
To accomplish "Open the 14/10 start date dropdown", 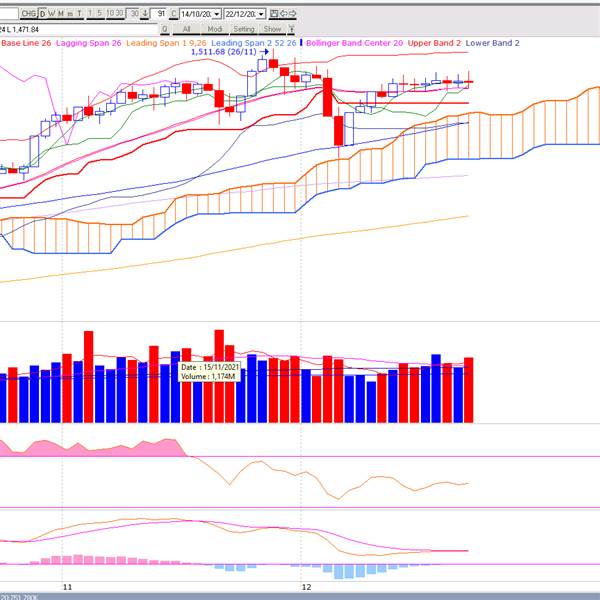I will 217,14.
